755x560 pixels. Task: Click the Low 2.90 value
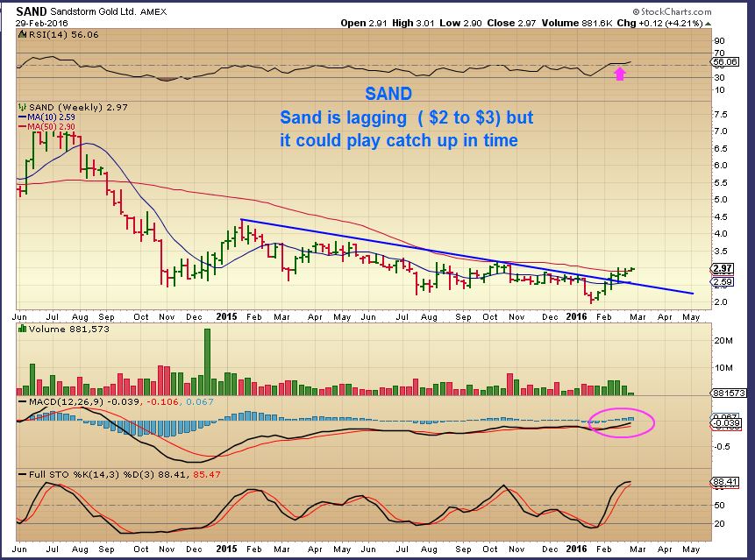460,23
